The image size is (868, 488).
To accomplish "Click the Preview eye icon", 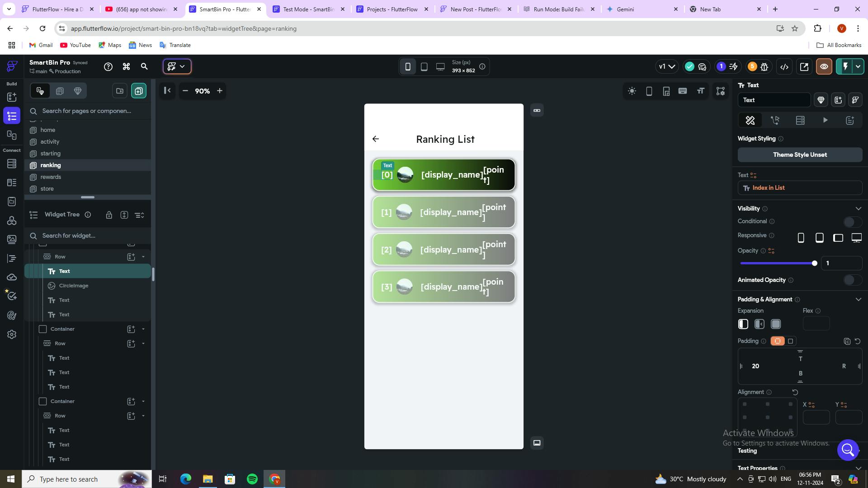I will (824, 67).
